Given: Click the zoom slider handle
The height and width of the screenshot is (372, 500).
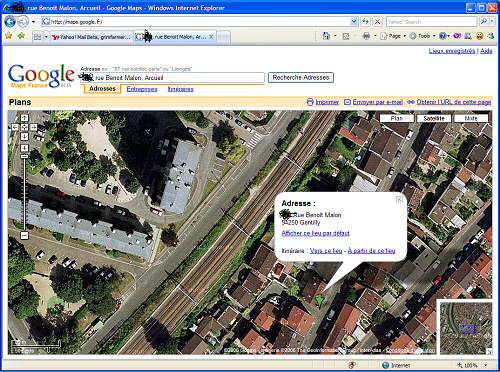Looking at the screenshot, I should 24,156.
